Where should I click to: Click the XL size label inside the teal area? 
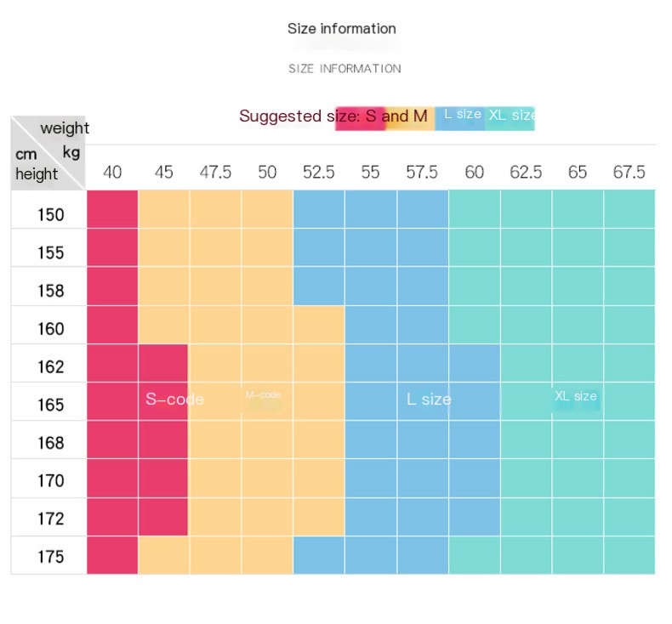click(576, 395)
